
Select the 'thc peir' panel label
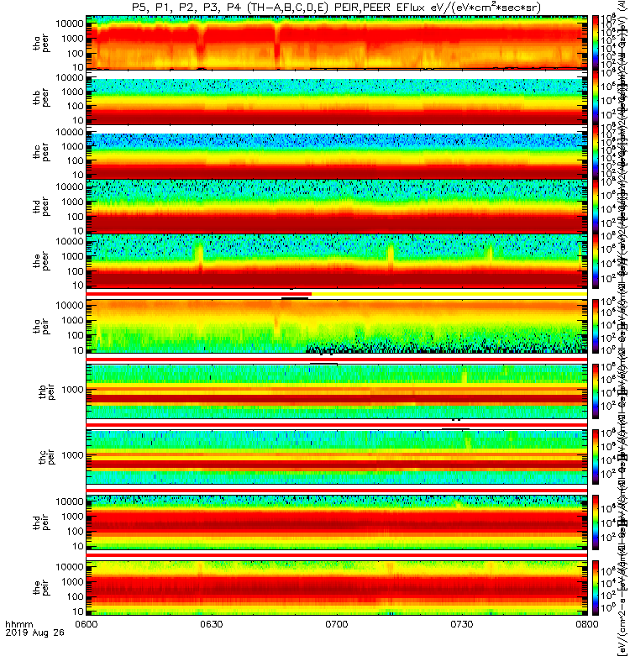47,457
